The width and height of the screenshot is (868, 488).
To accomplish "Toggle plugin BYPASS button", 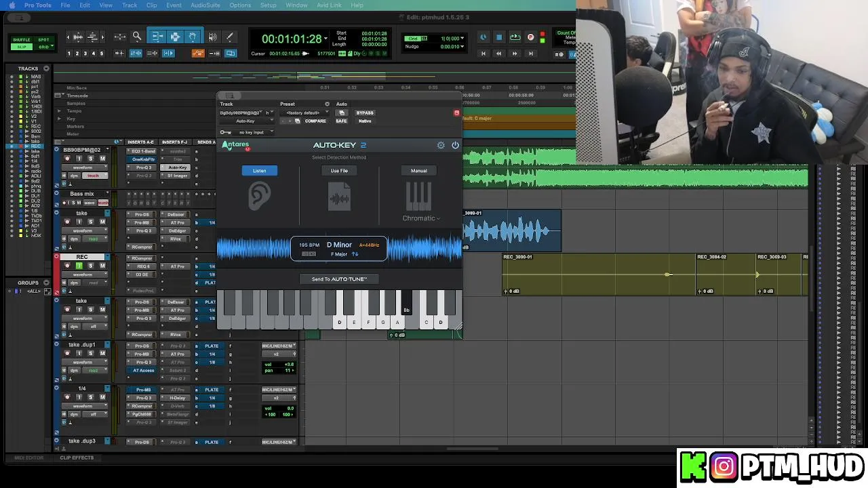I will click(x=365, y=113).
